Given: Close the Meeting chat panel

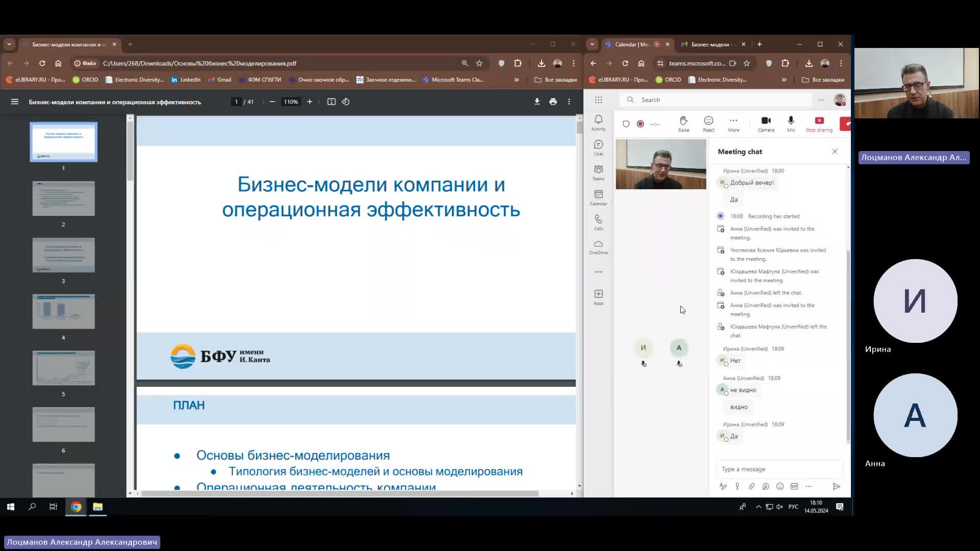Looking at the screenshot, I should coord(835,152).
